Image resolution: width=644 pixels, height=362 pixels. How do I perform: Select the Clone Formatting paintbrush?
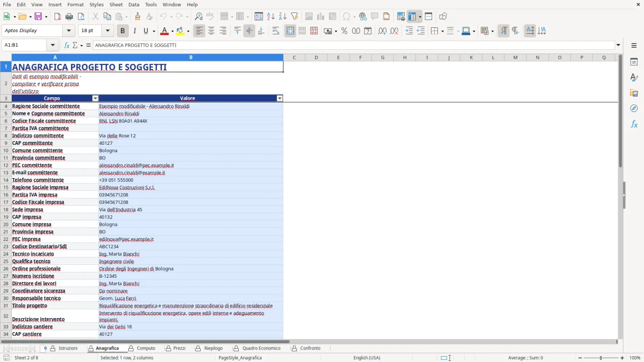(137, 17)
